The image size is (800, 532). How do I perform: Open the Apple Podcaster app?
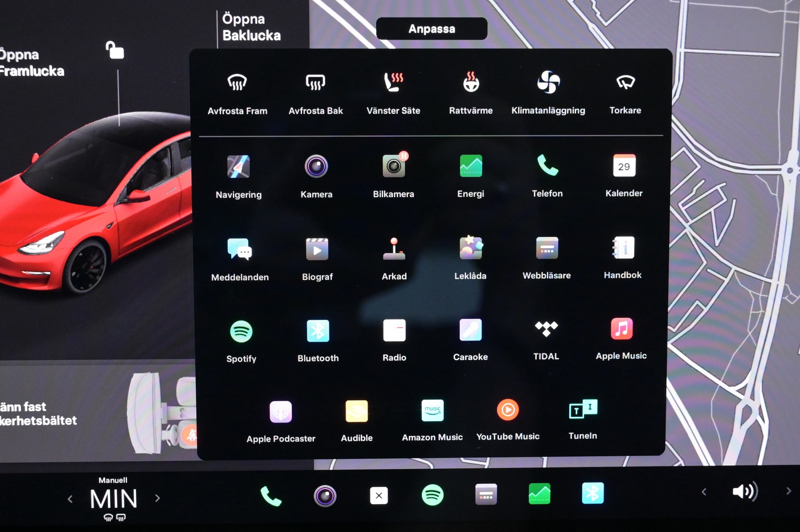281,422
